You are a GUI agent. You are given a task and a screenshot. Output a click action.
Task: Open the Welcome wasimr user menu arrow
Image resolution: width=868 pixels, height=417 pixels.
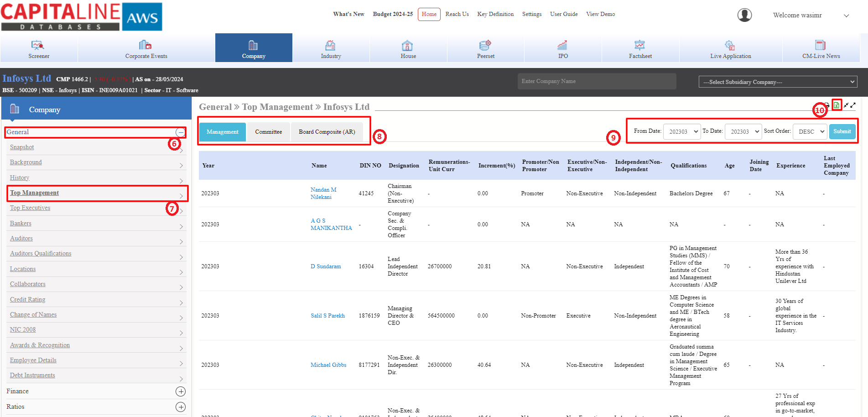(846, 16)
